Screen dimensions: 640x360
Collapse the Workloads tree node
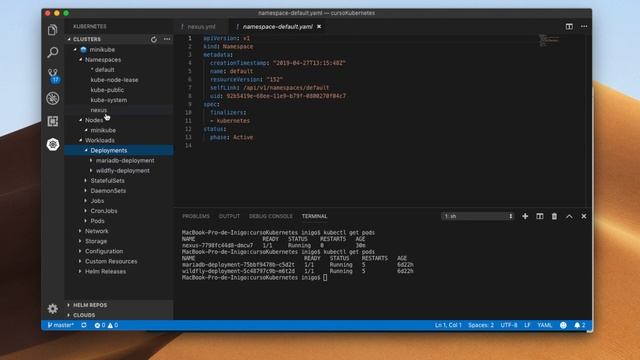[x=81, y=140]
